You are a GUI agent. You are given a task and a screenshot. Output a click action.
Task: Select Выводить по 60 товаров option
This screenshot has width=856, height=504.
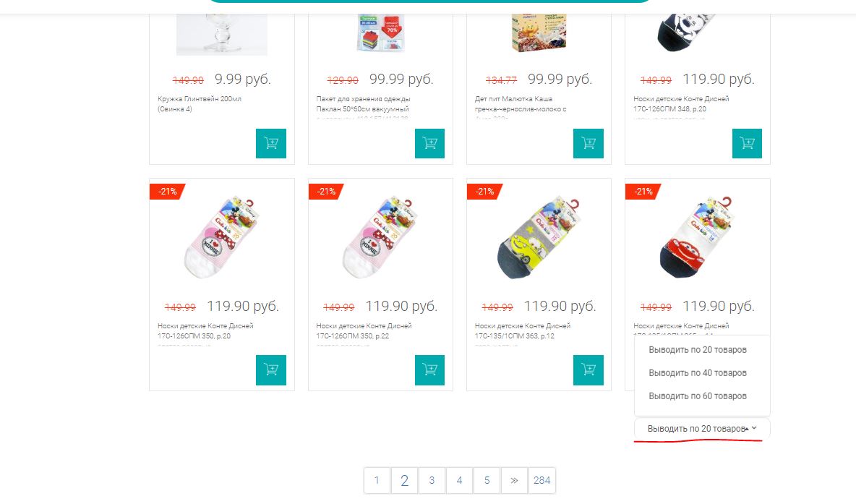[x=697, y=396]
